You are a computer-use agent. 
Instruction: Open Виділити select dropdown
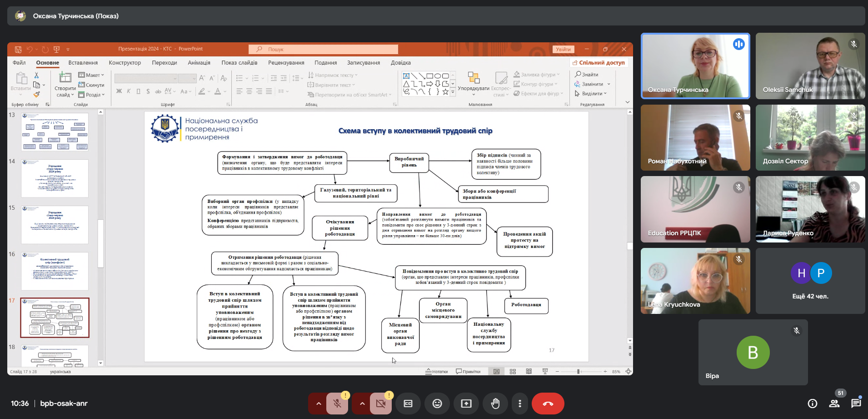tap(591, 94)
